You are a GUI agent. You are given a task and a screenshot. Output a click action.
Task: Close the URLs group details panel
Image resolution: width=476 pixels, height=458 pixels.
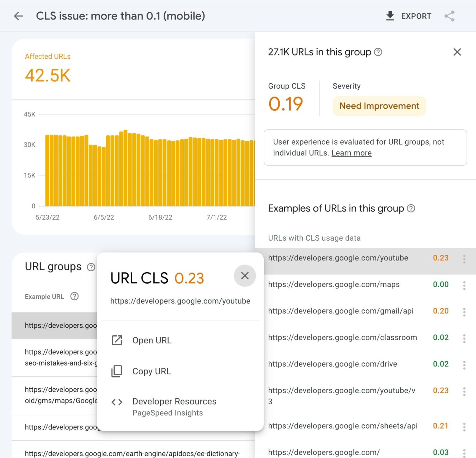click(x=457, y=52)
